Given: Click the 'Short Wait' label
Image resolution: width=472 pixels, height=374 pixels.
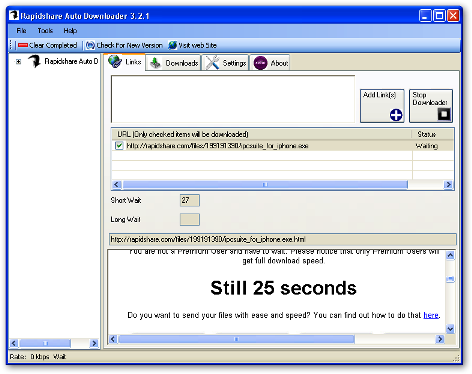Looking at the screenshot, I should [x=126, y=200].
